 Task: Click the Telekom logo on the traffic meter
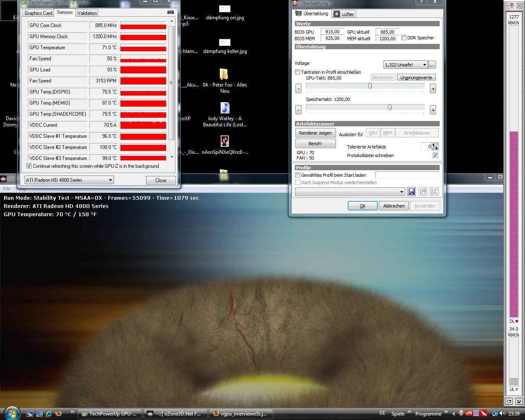(x=512, y=5)
